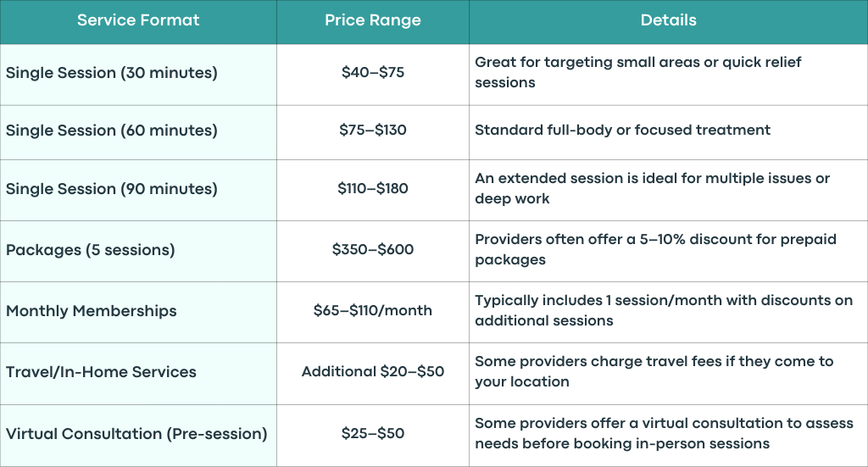Click the Price Range column header
868x467 pixels.
[373, 22]
